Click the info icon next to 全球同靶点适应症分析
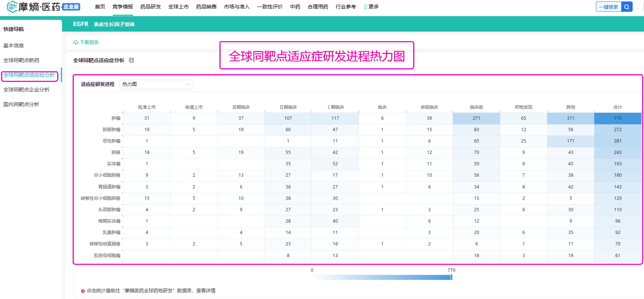 [131, 60]
